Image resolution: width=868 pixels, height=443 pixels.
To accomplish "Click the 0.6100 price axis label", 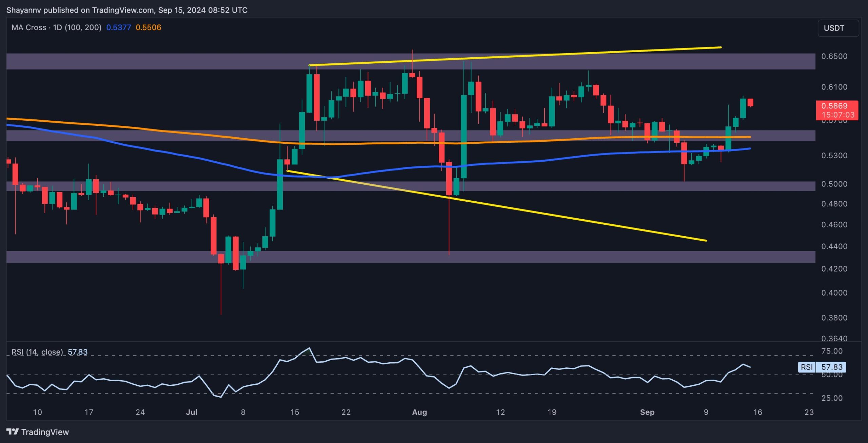I will pos(834,87).
